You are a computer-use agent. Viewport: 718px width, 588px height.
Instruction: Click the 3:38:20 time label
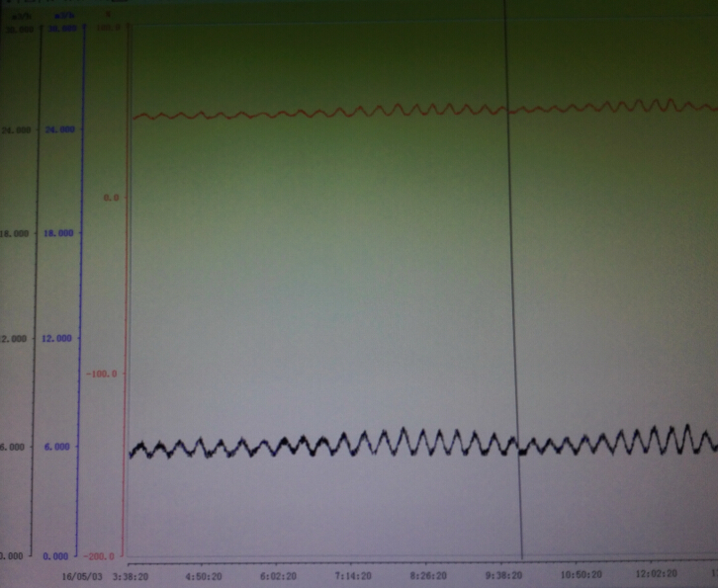click(131, 576)
